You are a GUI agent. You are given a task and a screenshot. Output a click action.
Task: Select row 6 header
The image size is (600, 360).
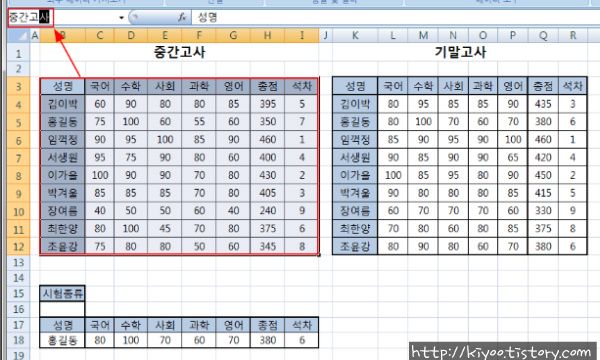point(18,140)
